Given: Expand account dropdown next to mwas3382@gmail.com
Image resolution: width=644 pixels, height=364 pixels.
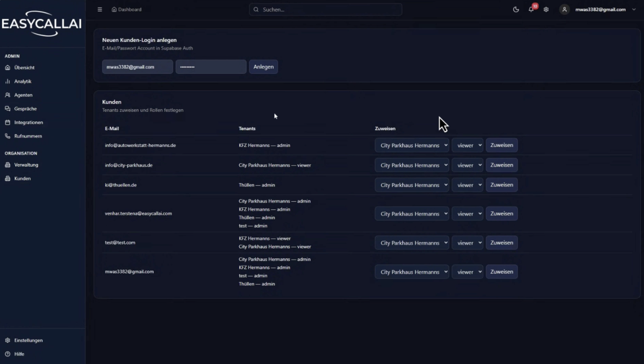Looking at the screenshot, I should click(x=634, y=10).
